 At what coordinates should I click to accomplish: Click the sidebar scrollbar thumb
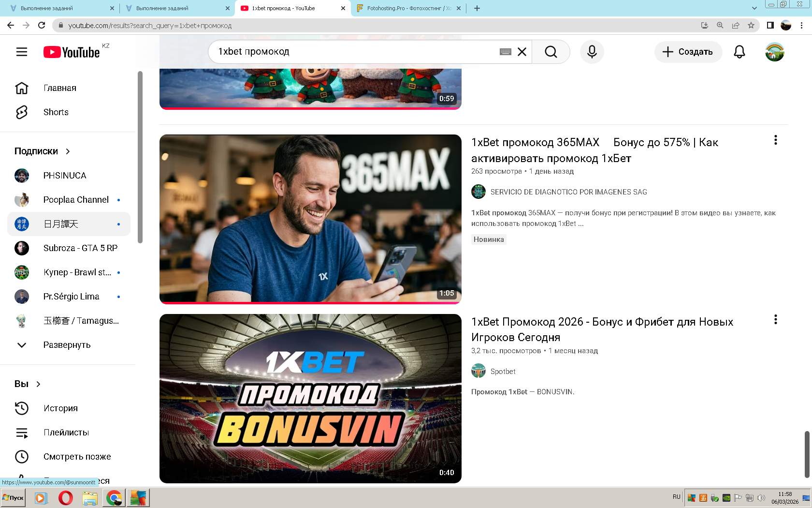pos(140,157)
